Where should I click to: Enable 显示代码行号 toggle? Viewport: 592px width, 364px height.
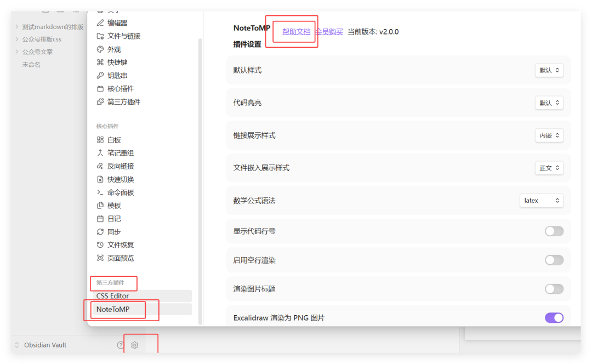click(x=554, y=231)
